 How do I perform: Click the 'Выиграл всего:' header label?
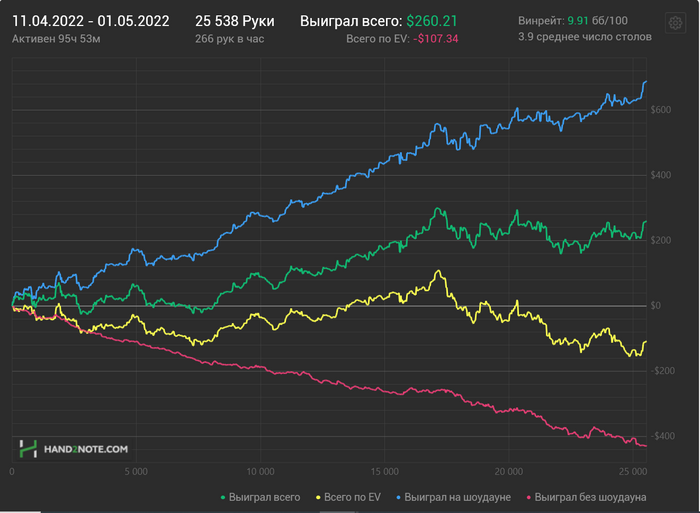pyautogui.click(x=351, y=21)
